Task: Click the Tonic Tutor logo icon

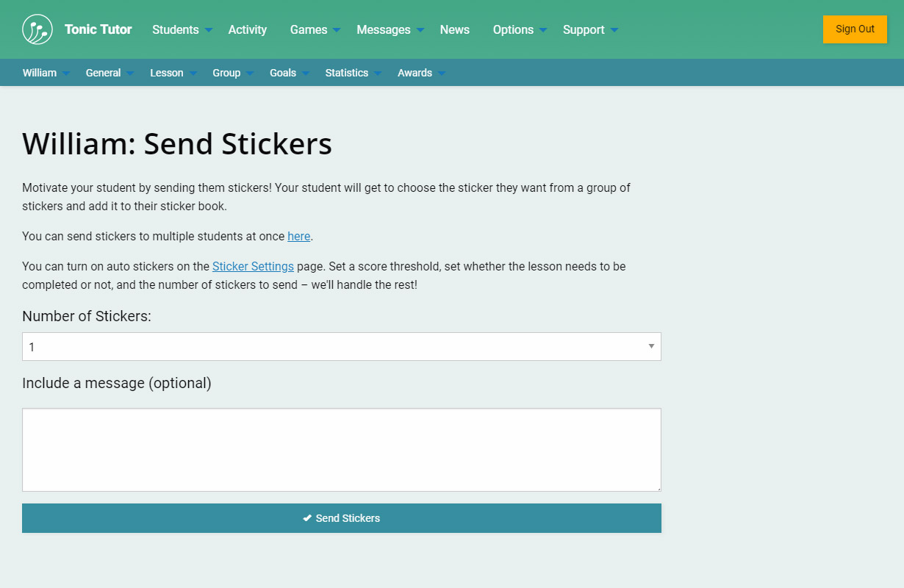Action: (x=37, y=29)
